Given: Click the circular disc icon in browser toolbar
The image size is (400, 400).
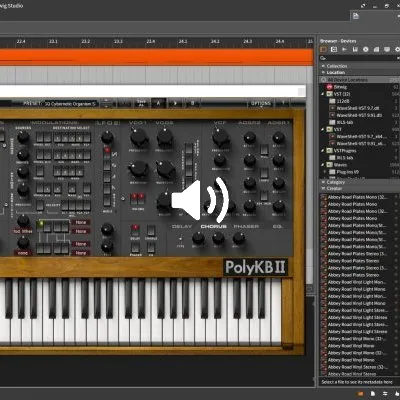Looking at the screenshot, I should (366, 49).
